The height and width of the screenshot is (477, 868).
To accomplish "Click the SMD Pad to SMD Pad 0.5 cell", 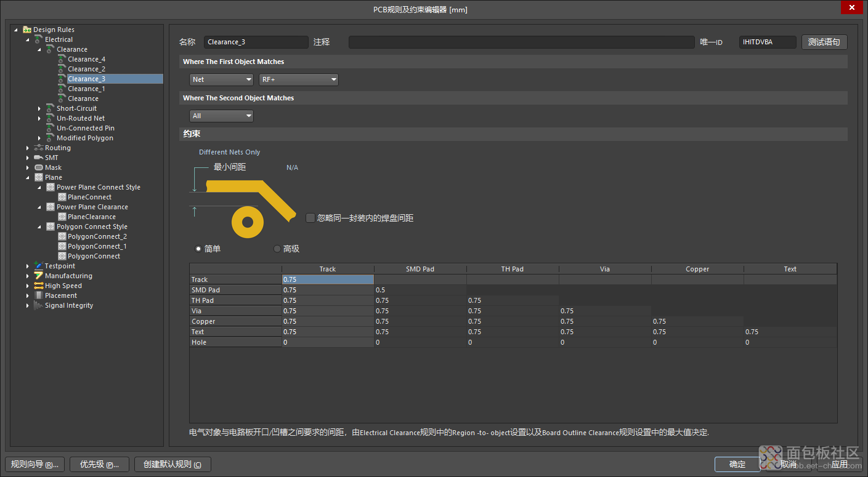I will pos(420,290).
